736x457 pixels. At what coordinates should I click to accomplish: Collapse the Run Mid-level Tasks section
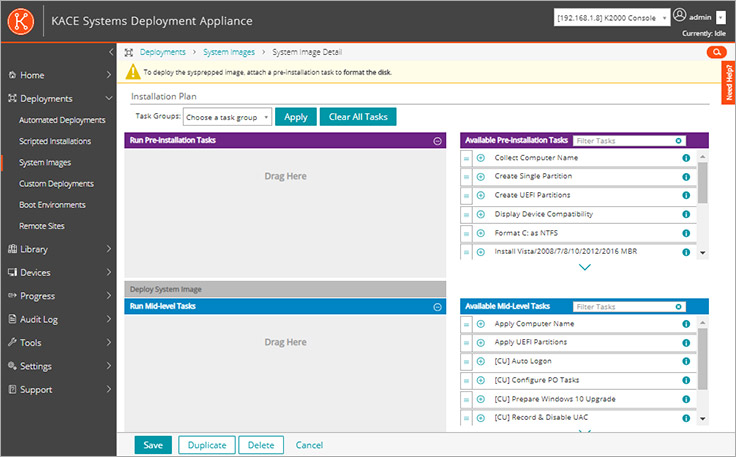pos(437,307)
